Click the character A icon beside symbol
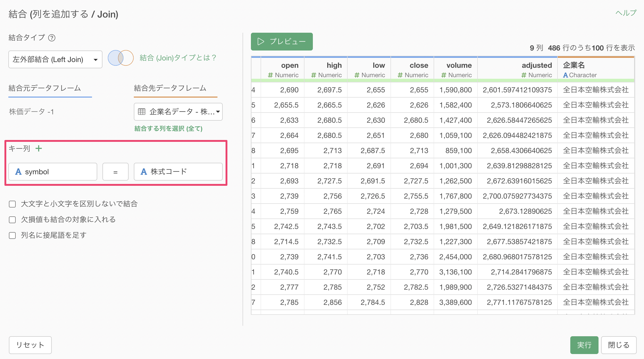The image size is (644, 359). [x=18, y=172]
